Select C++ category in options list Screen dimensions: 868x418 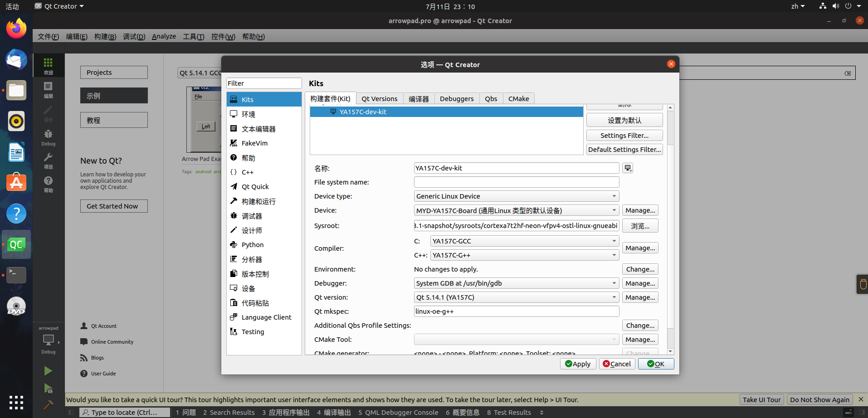pyautogui.click(x=264, y=172)
